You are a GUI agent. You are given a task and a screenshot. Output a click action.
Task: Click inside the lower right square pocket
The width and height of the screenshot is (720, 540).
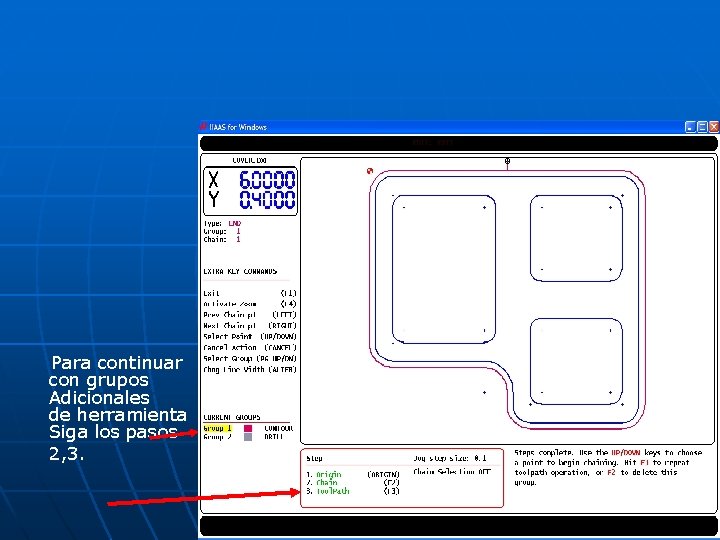[x=576, y=361]
